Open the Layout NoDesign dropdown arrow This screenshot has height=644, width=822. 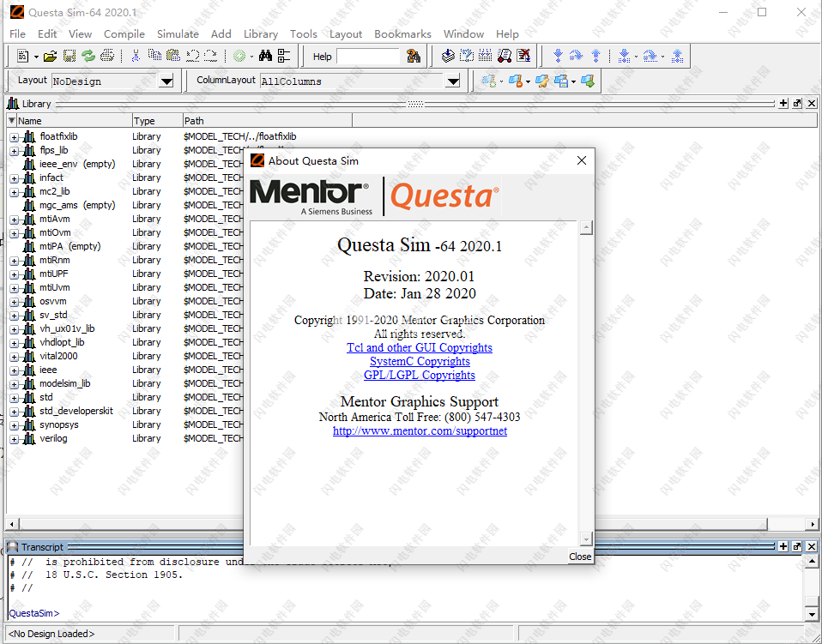coord(166,81)
